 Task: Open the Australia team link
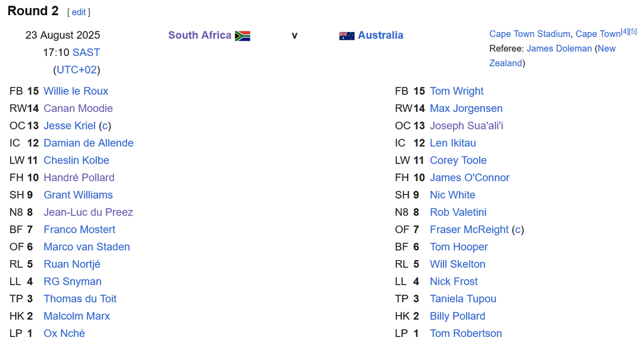pos(380,35)
